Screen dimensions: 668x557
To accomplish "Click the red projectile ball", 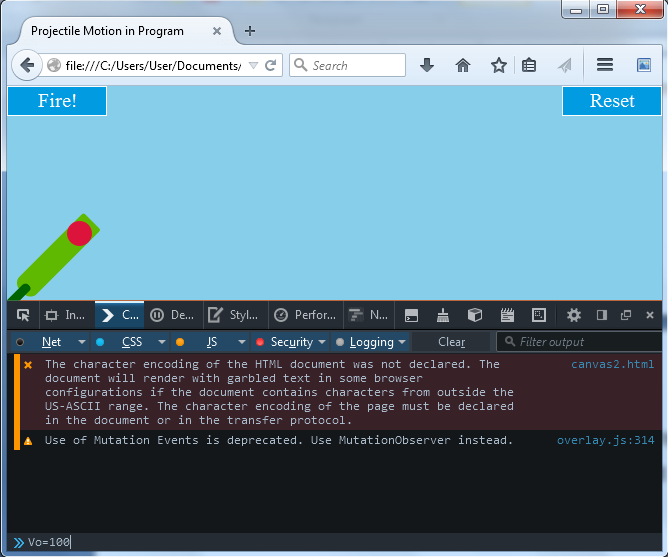I will [x=79, y=234].
